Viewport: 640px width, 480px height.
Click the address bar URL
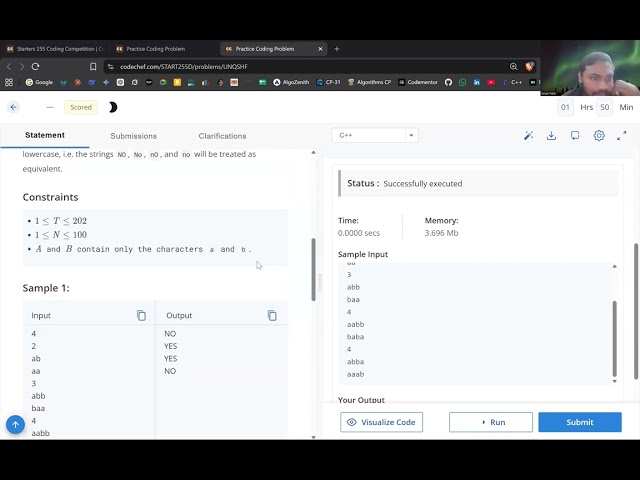pos(184,67)
